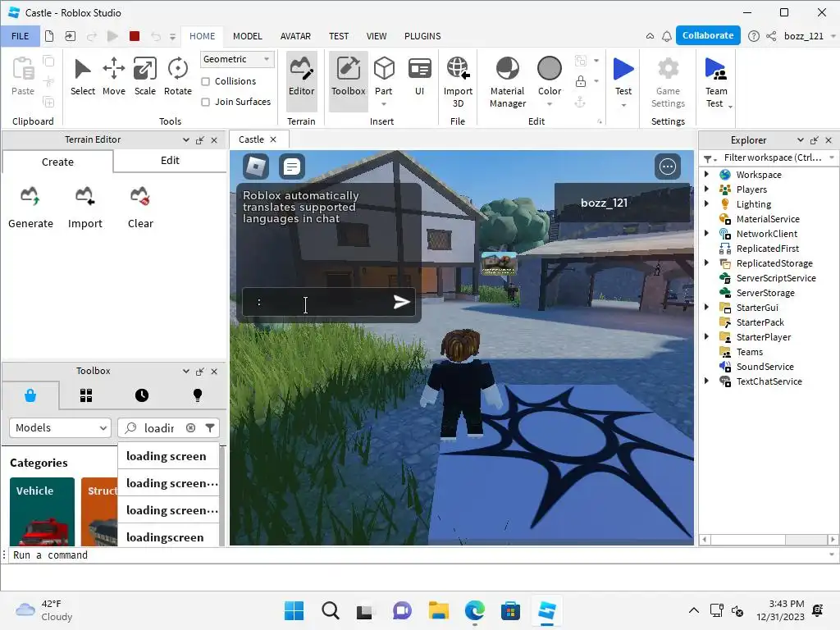This screenshot has width=840, height=630.
Task: Open the Toolbox Recent clock tab
Action: [142, 395]
